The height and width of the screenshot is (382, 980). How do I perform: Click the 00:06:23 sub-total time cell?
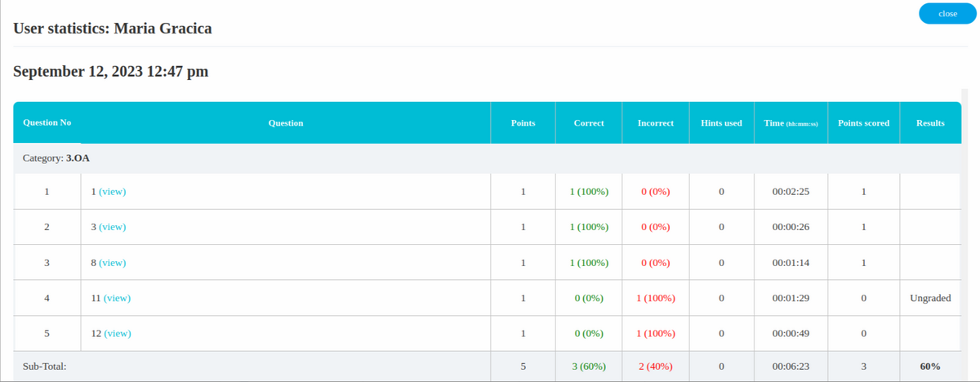point(791,366)
